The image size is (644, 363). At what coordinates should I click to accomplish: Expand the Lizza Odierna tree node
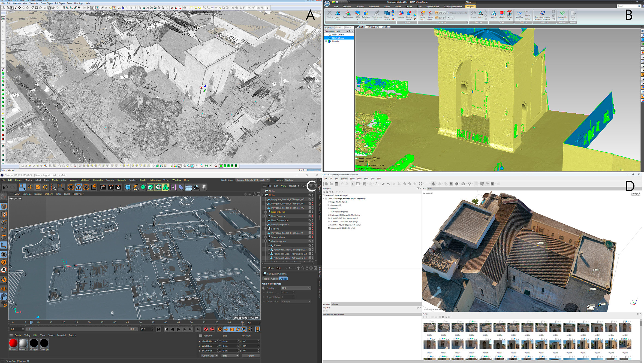point(265,212)
